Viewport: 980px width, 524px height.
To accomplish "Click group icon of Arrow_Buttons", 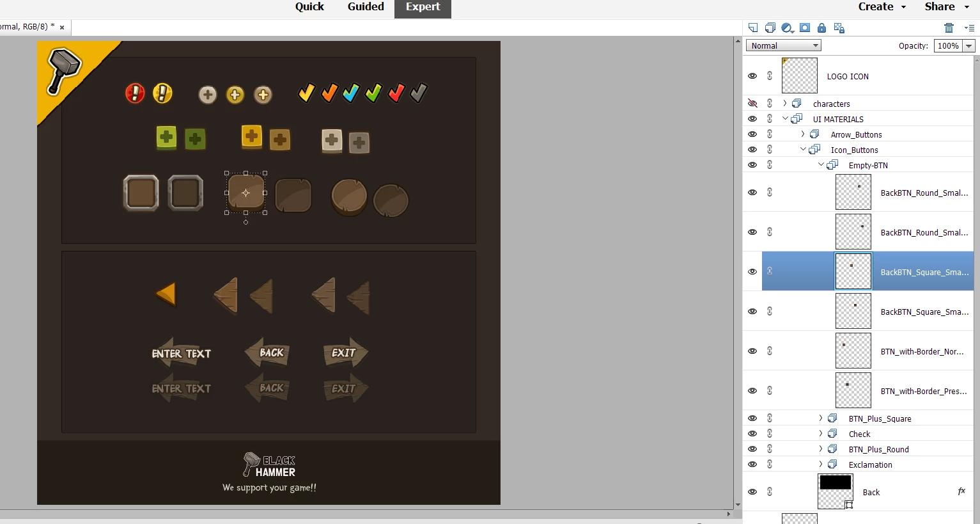I will (x=814, y=134).
